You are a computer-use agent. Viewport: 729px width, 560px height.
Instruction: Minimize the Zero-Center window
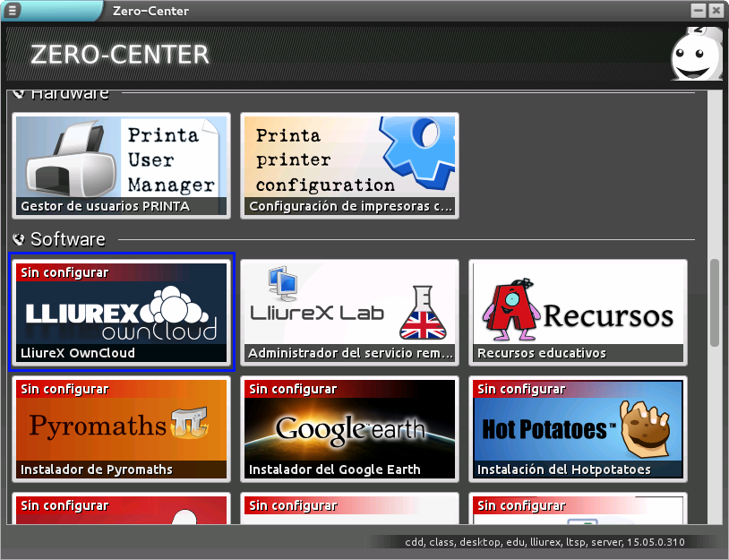point(699,11)
